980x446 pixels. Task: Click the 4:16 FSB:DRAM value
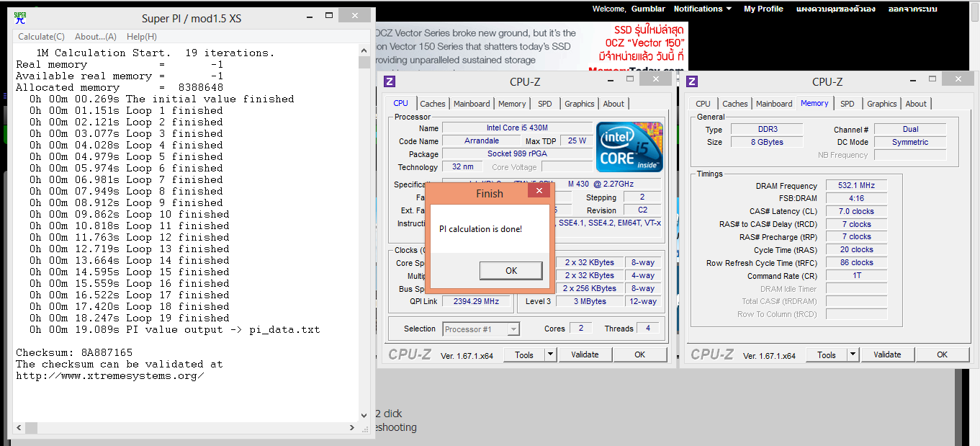pos(856,198)
